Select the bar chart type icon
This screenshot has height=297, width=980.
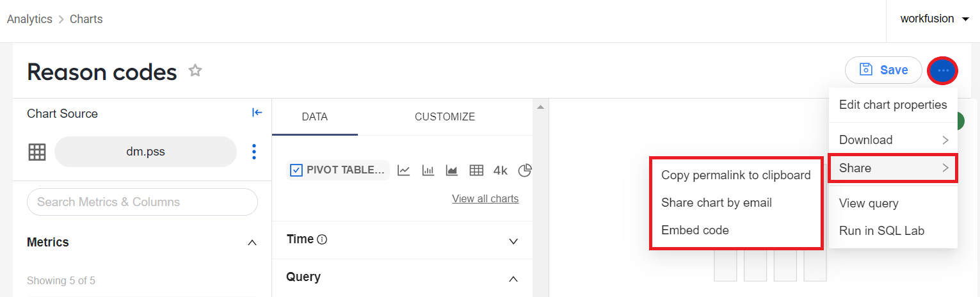(x=428, y=170)
